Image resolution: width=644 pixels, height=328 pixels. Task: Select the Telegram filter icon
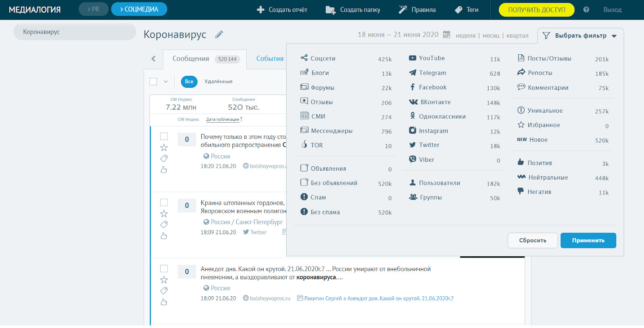tap(413, 73)
